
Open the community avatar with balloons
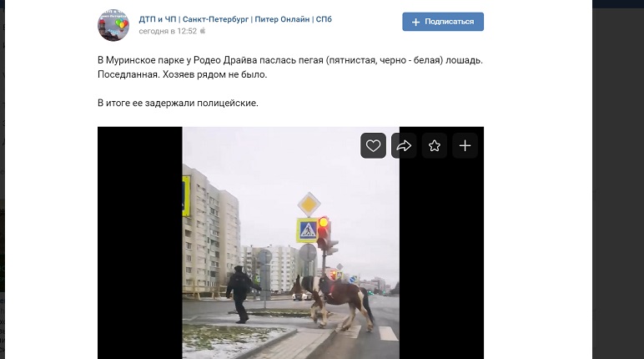click(x=113, y=26)
